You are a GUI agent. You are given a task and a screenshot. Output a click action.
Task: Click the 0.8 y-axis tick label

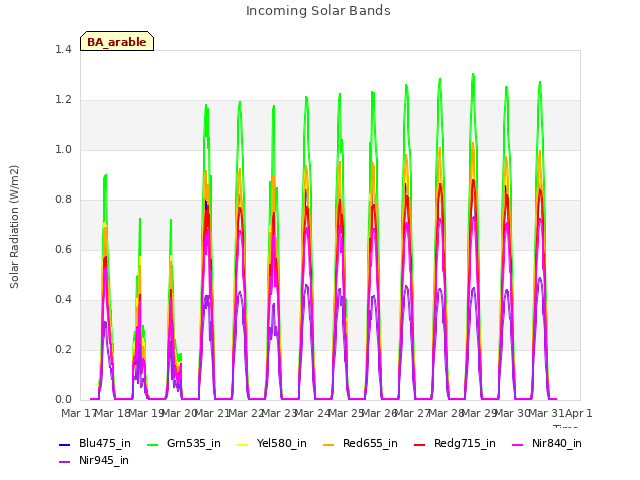tap(63, 199)
